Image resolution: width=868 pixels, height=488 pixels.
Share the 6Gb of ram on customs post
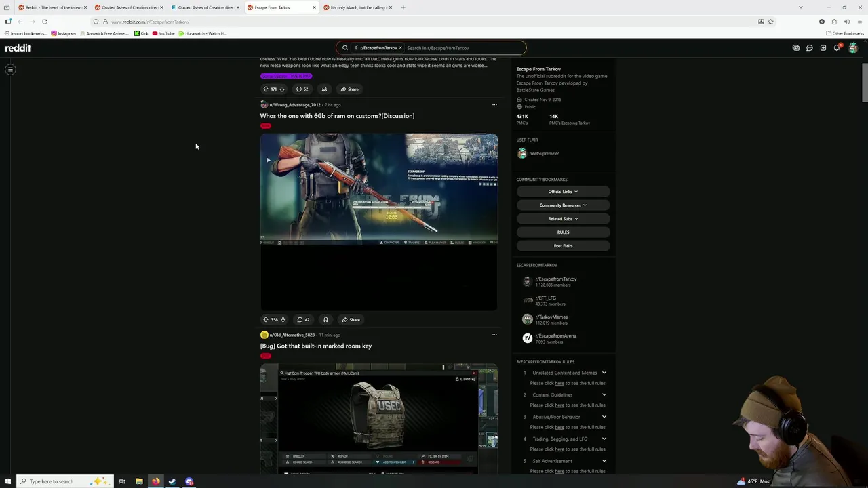(x=351, y=319)
